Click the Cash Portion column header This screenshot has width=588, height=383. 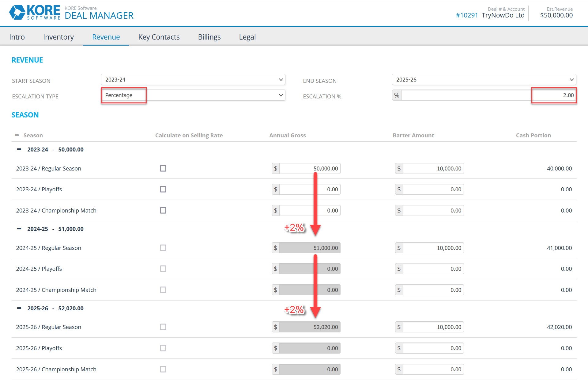[533, 135]
